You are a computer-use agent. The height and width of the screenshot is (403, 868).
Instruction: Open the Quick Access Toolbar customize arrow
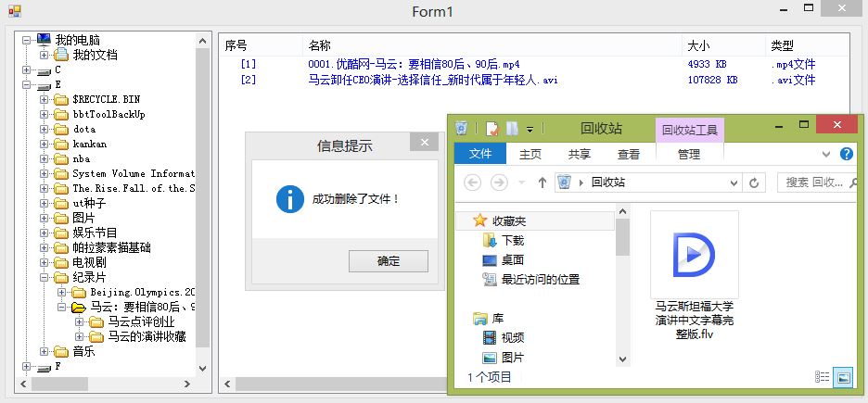[530, 130]
